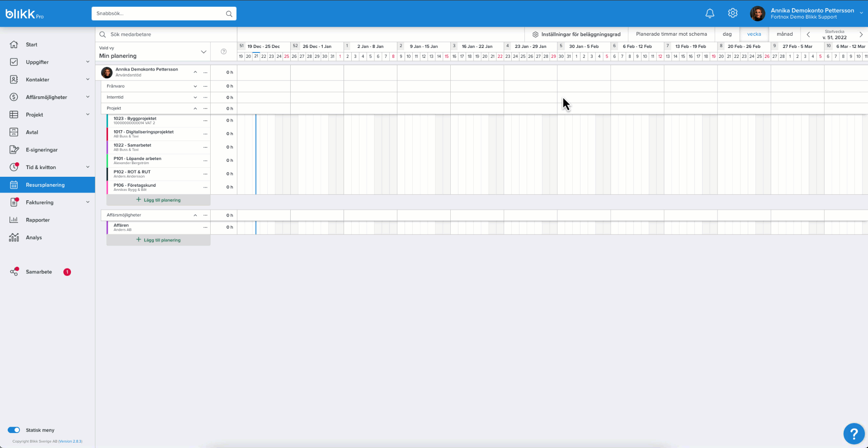Expand the Tid & kvitton menu

click(88, 167)
